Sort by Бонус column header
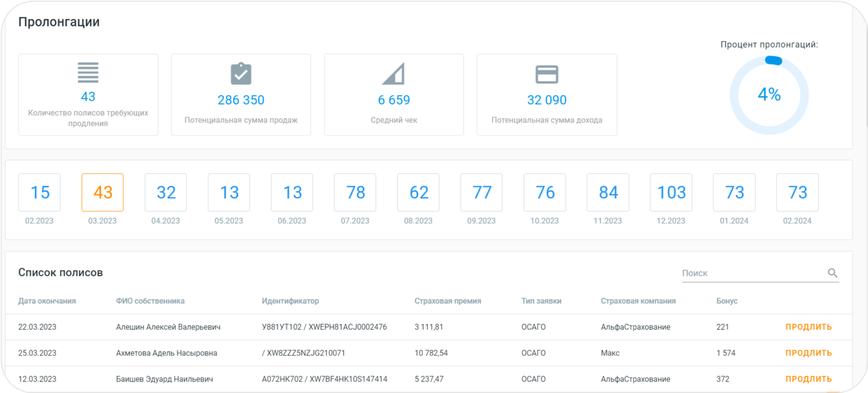868x393 pixels. click(x=727, y=301)
